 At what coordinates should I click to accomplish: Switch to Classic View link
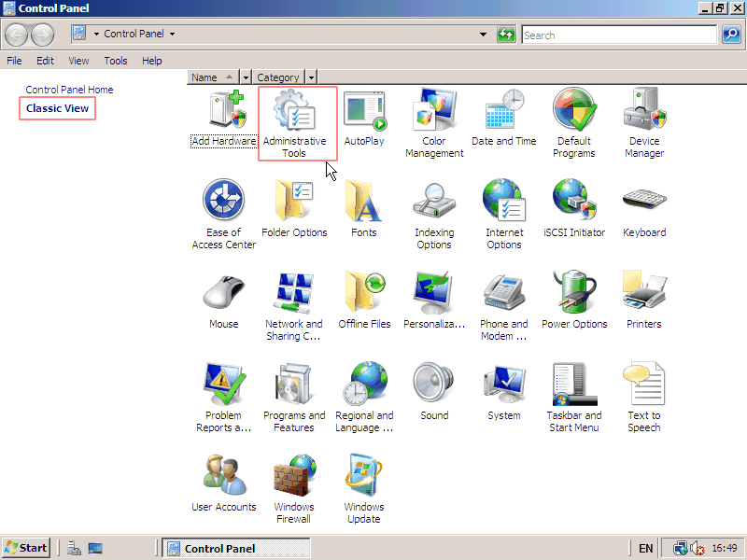tap(58, 108)
